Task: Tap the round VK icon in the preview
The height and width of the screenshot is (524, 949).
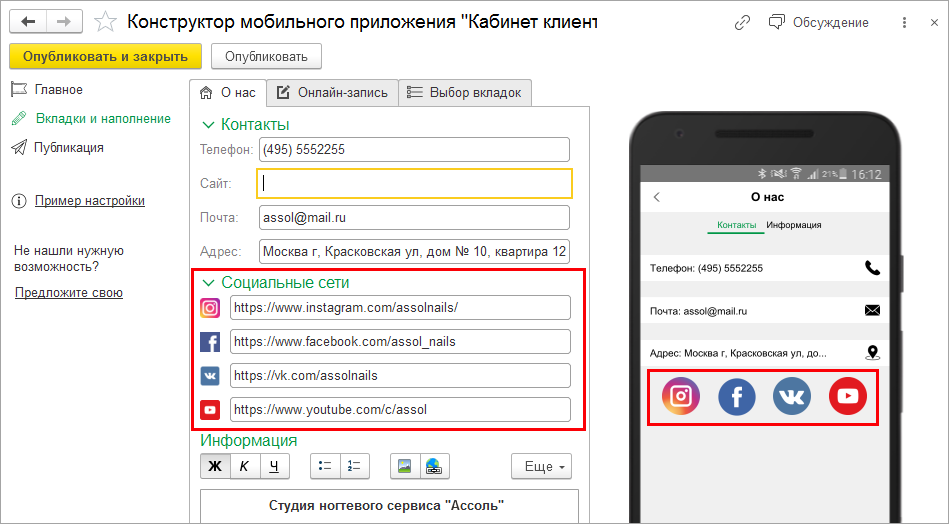Action: pyautogui.click(x=792, y=396)
